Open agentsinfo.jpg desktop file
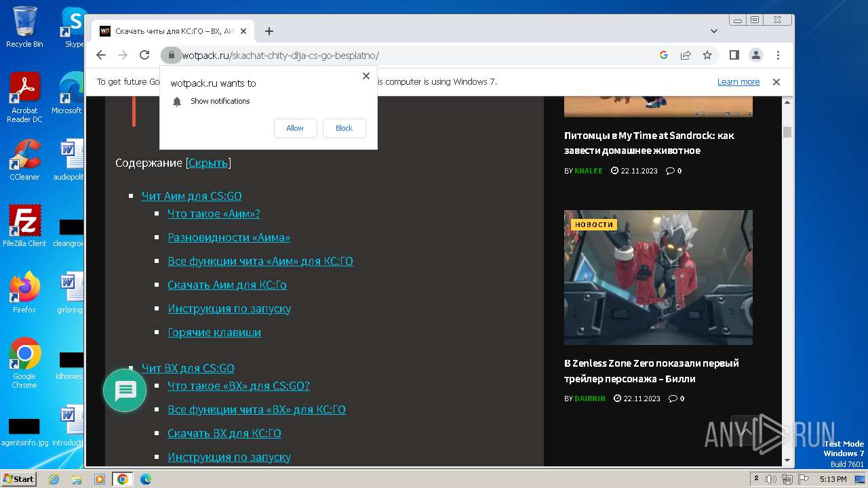The image size is (868, 488). coord(24,432)
